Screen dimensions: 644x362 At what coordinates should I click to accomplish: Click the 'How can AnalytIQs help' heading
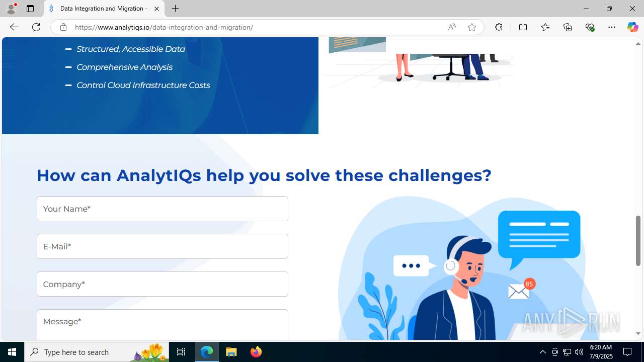[x=264, y=175]
